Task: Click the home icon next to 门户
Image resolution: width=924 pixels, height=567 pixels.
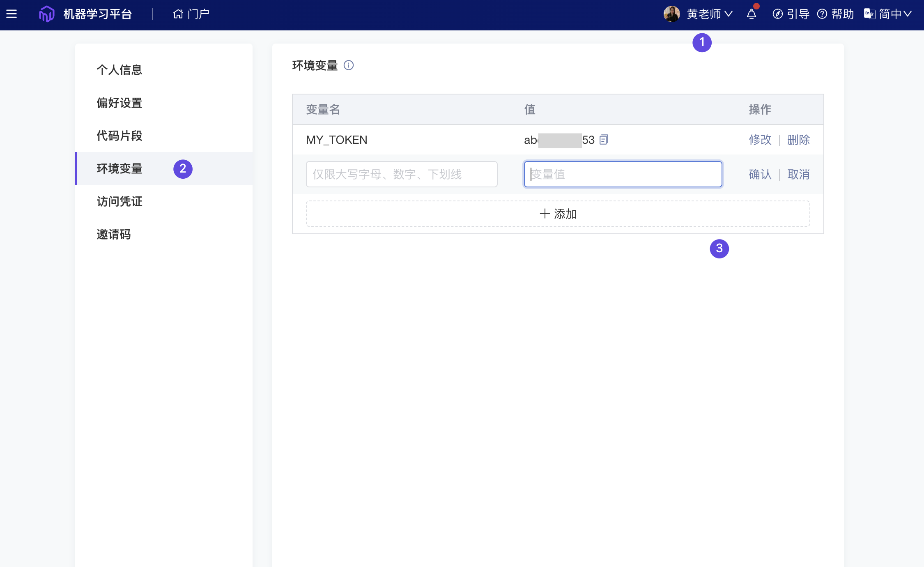Action: click(177, 14)
